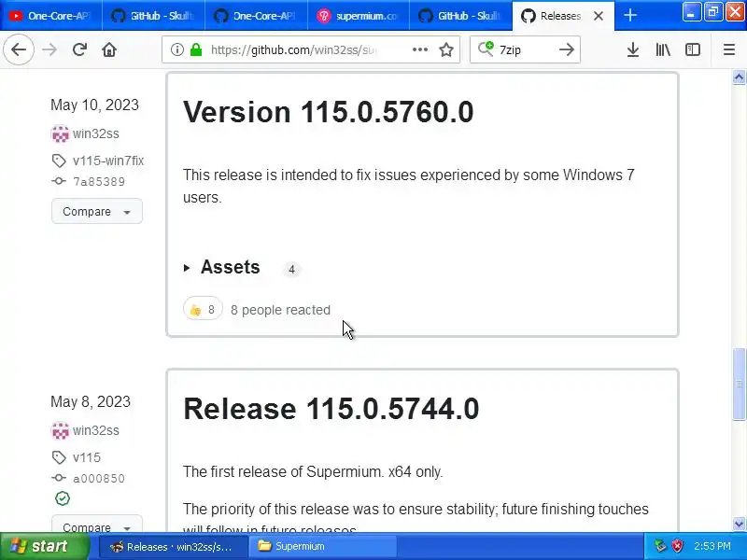747x560 pixels.
Task: Click the scrollbar up arrow
Action: (x=739, y=77)
